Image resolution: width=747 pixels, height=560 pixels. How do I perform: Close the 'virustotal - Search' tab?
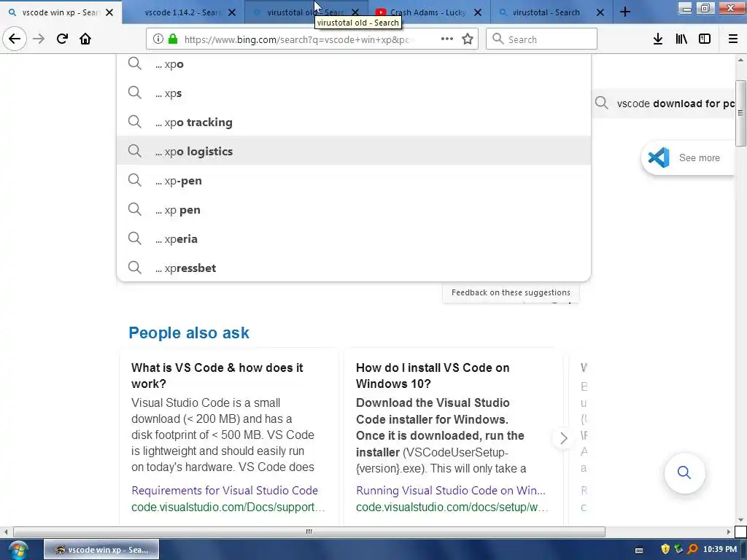click(x=600, y=12)
